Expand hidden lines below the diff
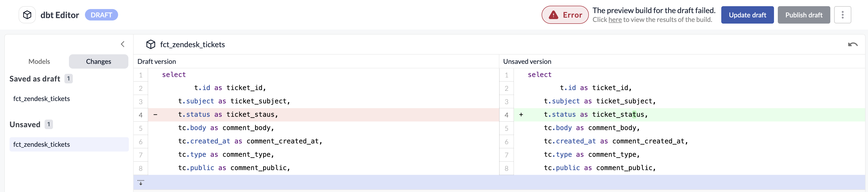868x192 pixels. 141,182
